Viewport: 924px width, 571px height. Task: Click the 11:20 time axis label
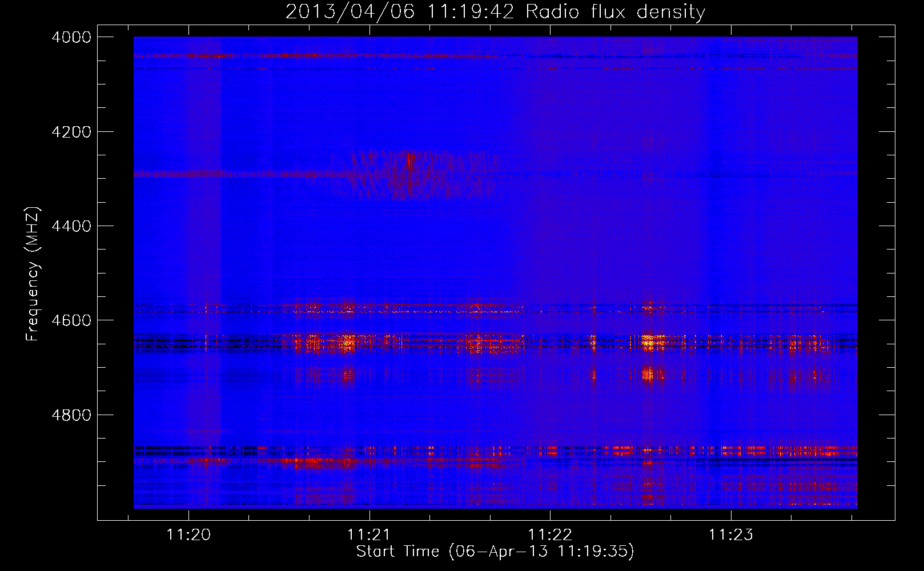pyautogui.click(x=188, y=535)
